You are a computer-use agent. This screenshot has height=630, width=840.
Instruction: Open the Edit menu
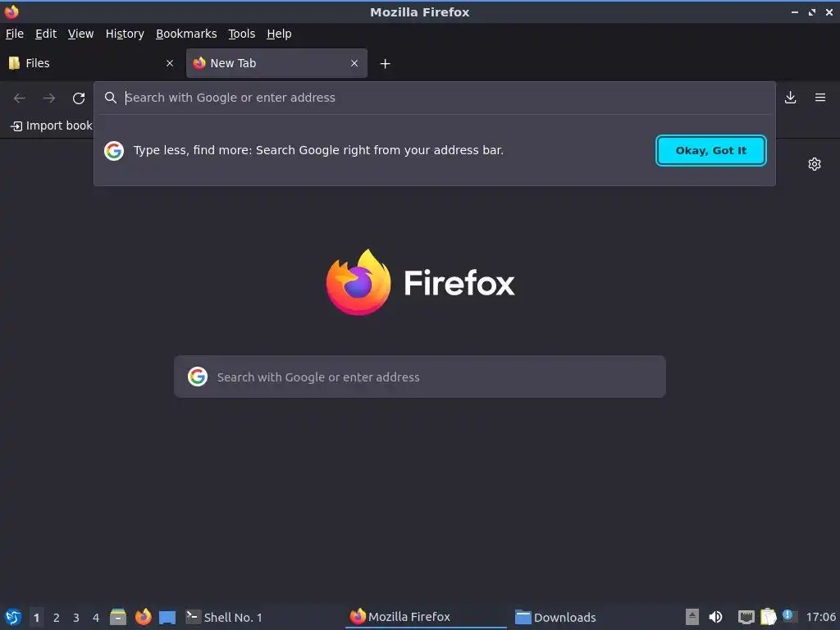click(46, 34)
